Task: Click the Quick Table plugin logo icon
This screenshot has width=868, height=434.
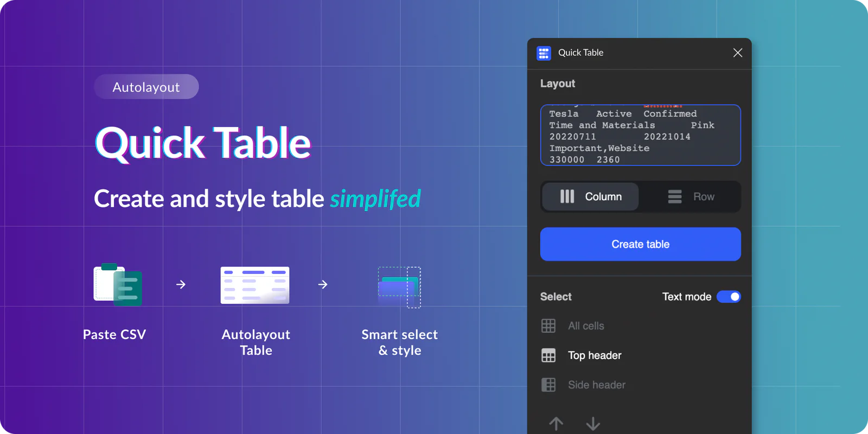Action: pos(544,53)
